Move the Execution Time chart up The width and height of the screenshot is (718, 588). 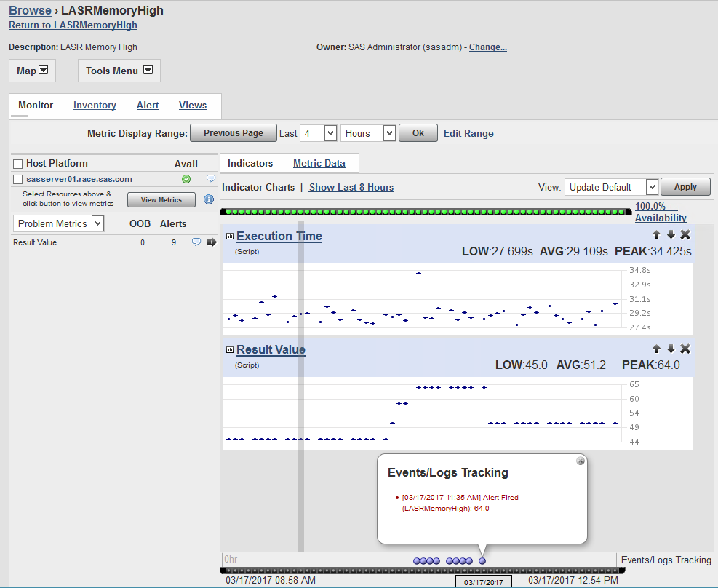(x=656, y=235)
